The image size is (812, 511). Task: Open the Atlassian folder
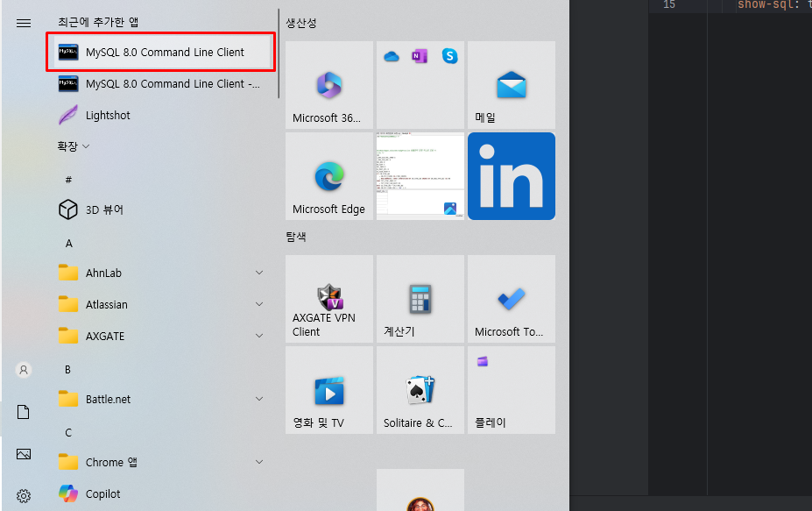(x=160, y=305)
